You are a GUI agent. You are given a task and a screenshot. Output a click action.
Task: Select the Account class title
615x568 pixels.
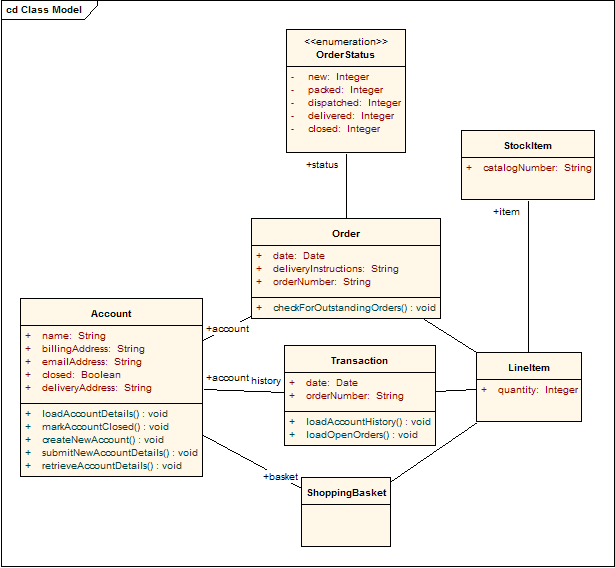(x=111, y=313)
